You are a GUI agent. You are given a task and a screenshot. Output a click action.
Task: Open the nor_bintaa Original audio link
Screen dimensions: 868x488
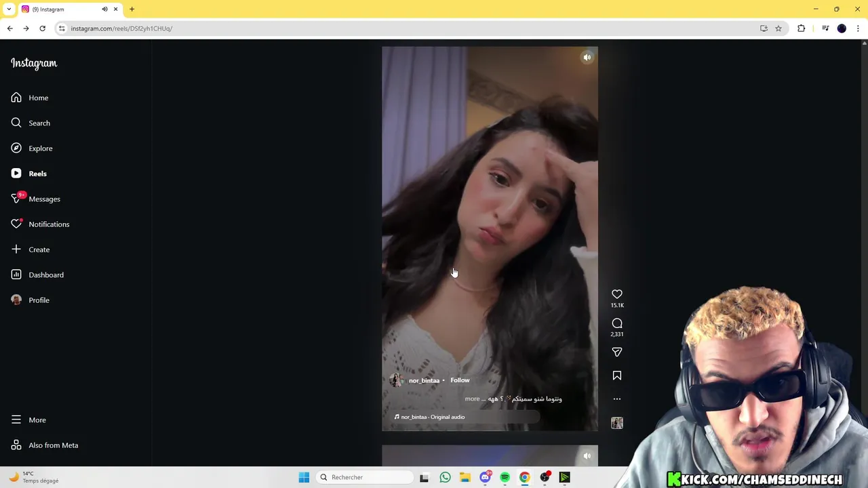[x=433, y=417]
